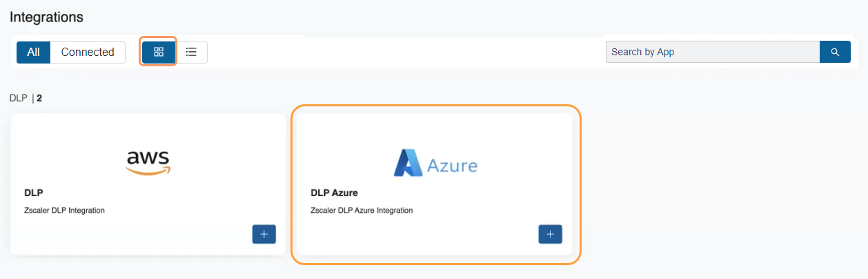Viewport: 868px width, 279px height.
Task: Click the Azure wordmark text
Action: pyautogui.click(x=452, y=166)
